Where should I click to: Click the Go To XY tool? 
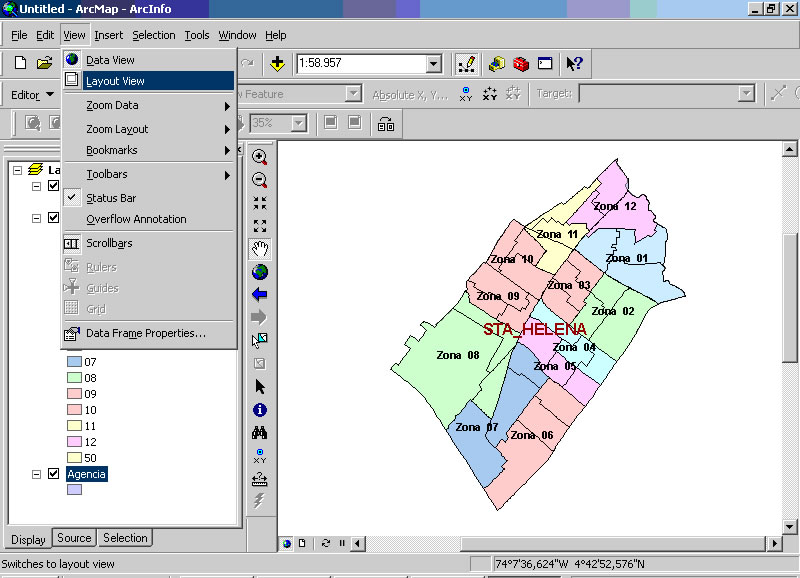[x=260, y=456]
